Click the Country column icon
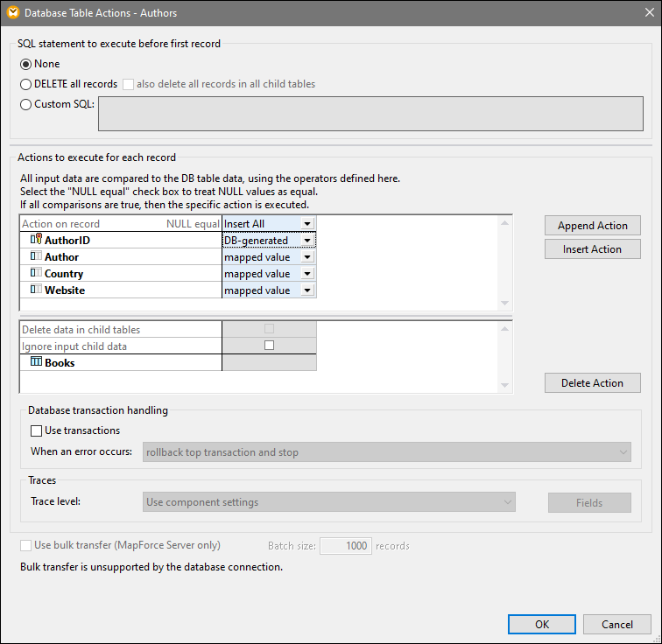The image size is (662, 644). [37, 274]
